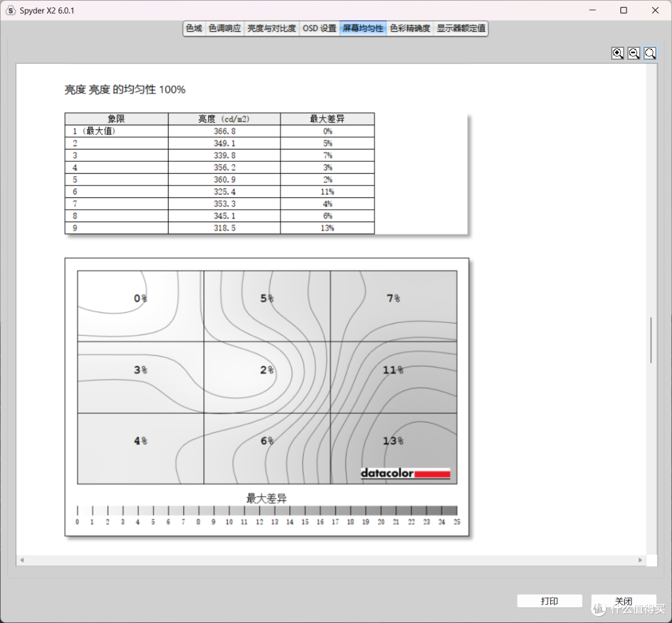The image size is (672, 623).
Task: Click the zoom out magnifier icon
Action: click(x=634, y=53)
